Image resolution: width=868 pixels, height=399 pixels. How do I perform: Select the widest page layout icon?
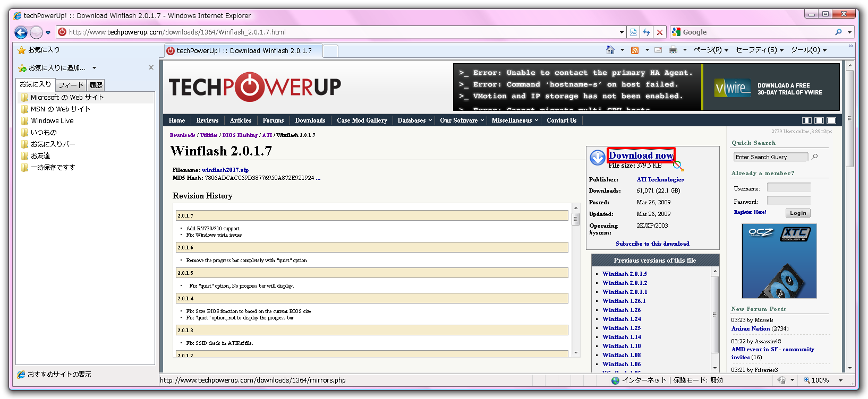(x=831, y=120)
